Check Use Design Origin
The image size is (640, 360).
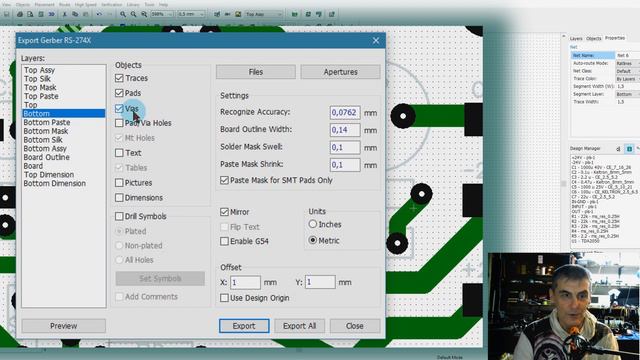tap(224, 298)
